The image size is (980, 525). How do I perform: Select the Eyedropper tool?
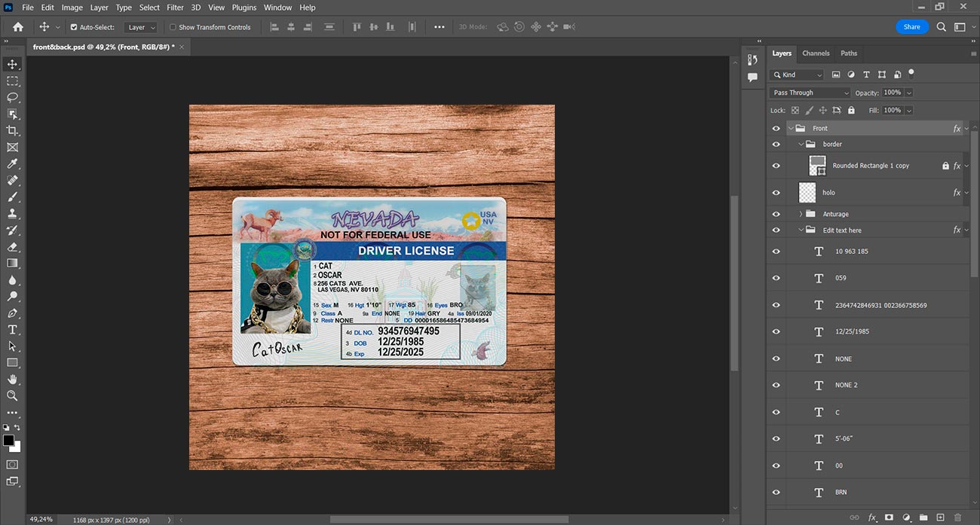(12, 164)
